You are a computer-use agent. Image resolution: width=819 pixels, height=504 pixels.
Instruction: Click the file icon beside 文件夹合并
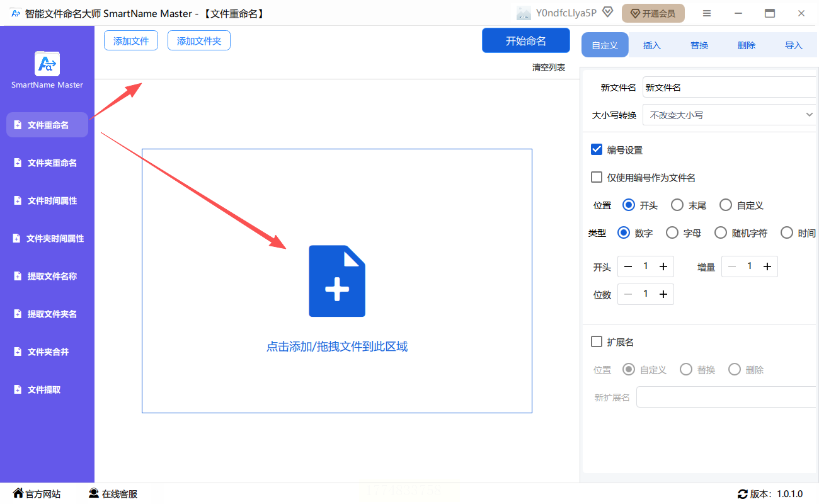click(18, 352)
